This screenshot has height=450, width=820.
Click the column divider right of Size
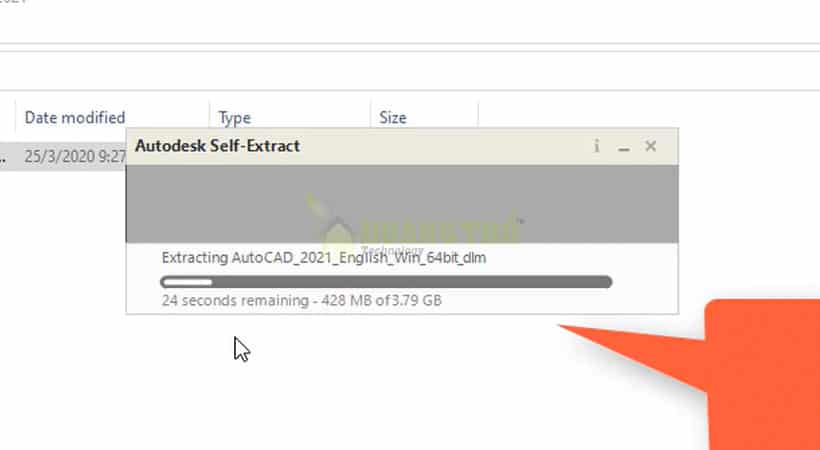click(x=478, y=116)
